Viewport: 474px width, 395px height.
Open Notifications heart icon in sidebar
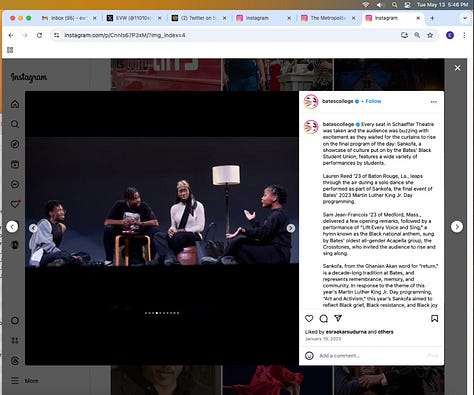pyautogui.click(x=15, y=204)
